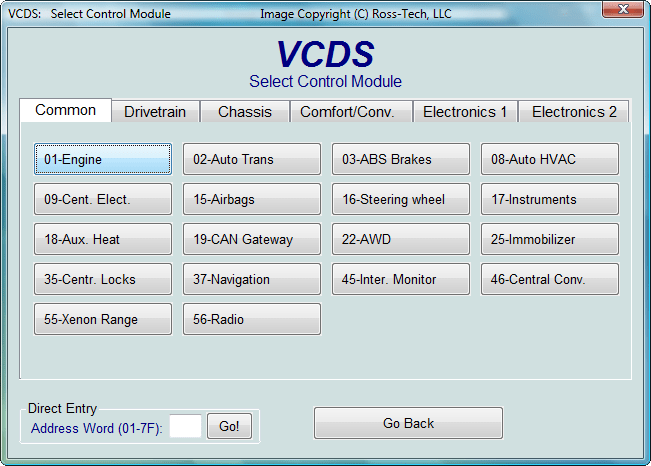Image resolution: width=651 pixels, height=466 pixels.
Task: Select the 15-Airbags module
Action: pyautogui.click(x=252, y=199)
